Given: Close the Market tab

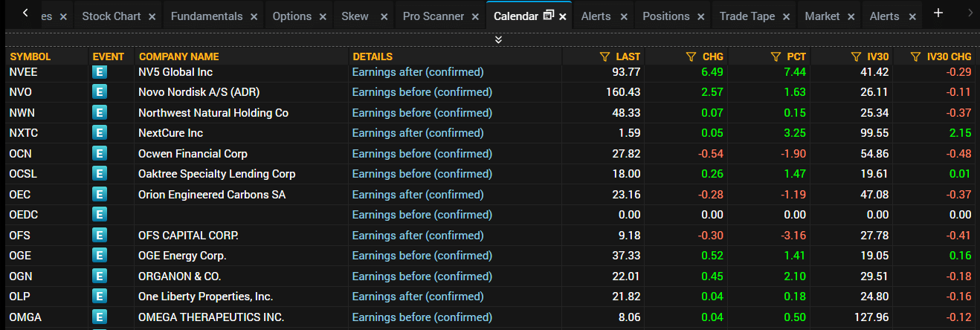Looking at the screenshot, I should [x=851, y=16].
